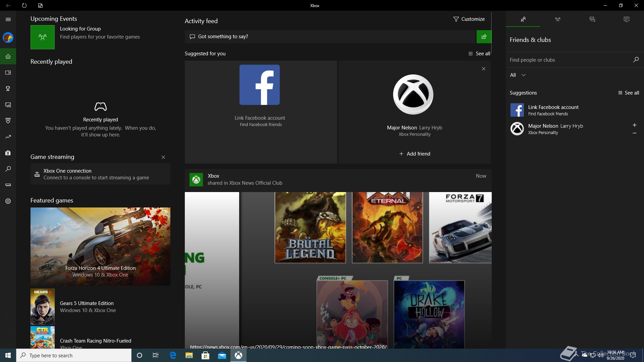Remove Major Nelson suggestion with minus icon
The width and height of the screenshot is (644, 362).
click(635, 133)
